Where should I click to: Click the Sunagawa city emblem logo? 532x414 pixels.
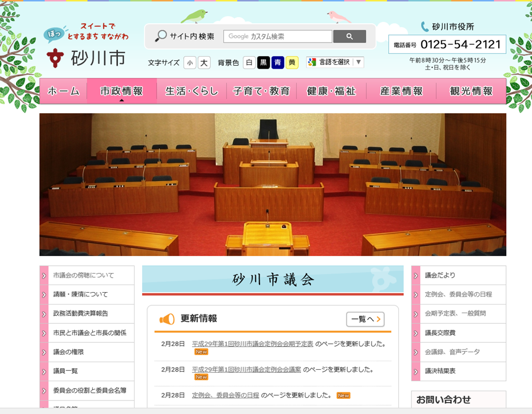54,58
